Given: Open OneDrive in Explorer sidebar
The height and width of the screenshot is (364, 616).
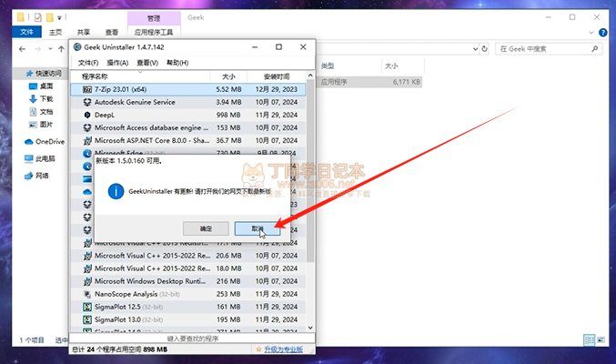Looking at the screenshot, I should pyautogui.click(x=45, y=142).
